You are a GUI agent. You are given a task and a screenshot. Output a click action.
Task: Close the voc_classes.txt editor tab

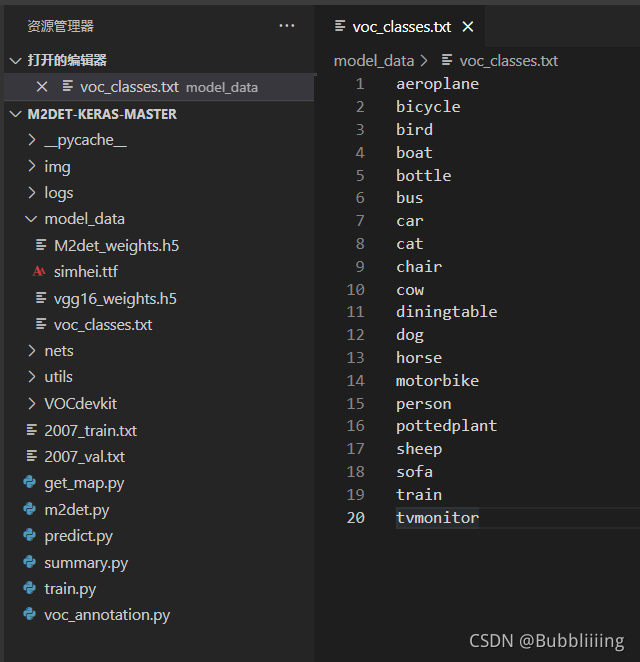pos(468,27)
